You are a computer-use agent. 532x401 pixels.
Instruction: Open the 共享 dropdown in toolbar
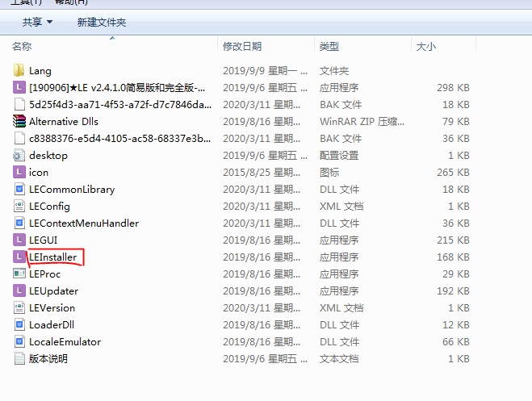pyautogui.click(x=37, y=23)
